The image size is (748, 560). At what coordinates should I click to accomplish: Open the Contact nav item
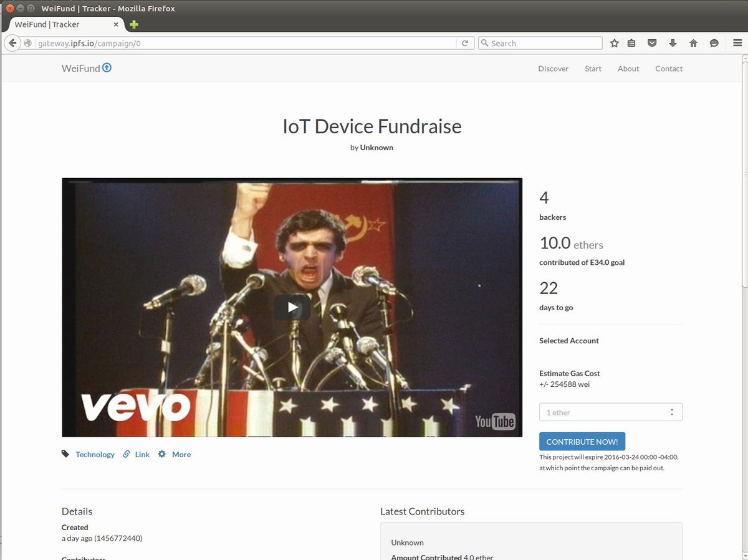pos(669,69)
